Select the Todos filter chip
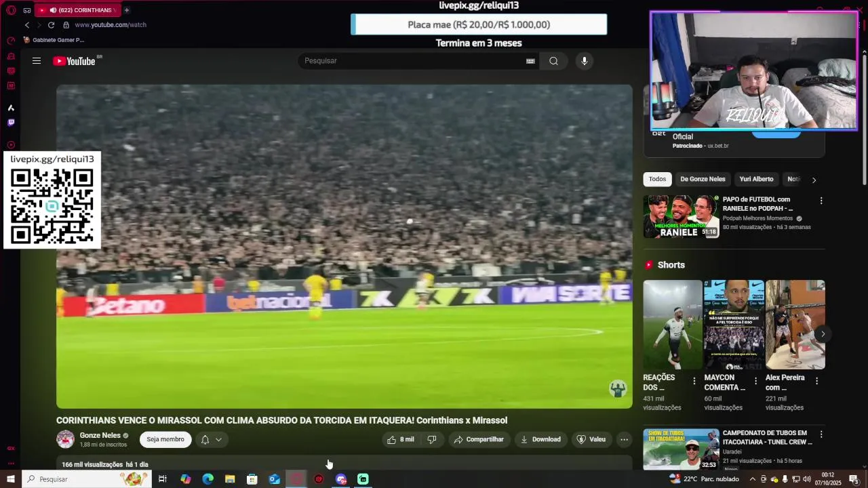The image size is (868, 488). point(657,179)
